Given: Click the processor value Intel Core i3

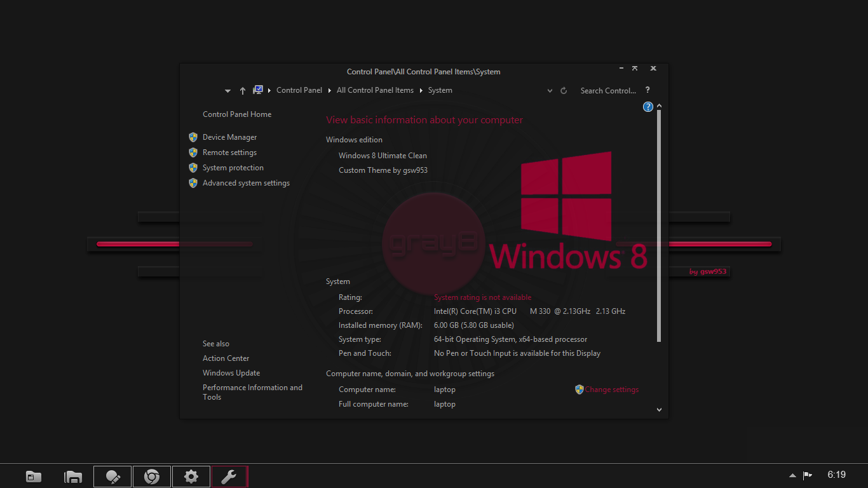Looking at the screenshot, I should pyautogui.click(x=529, y=311).
